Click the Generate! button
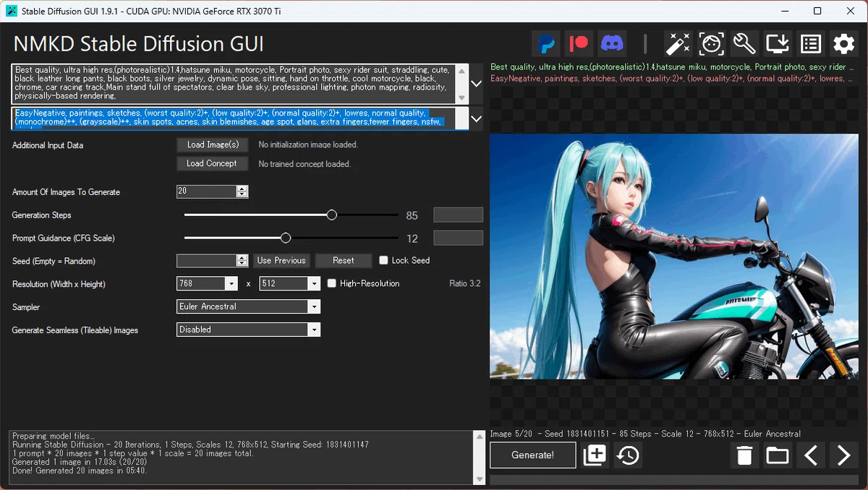 pyautogui.click(x=533, y=455)
